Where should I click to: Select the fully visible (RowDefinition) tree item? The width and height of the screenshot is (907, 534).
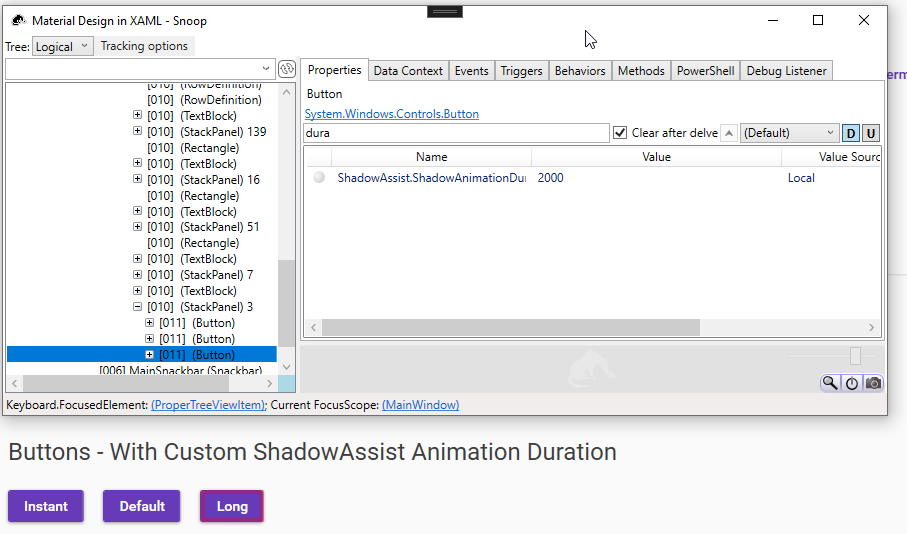click(204, 100)
